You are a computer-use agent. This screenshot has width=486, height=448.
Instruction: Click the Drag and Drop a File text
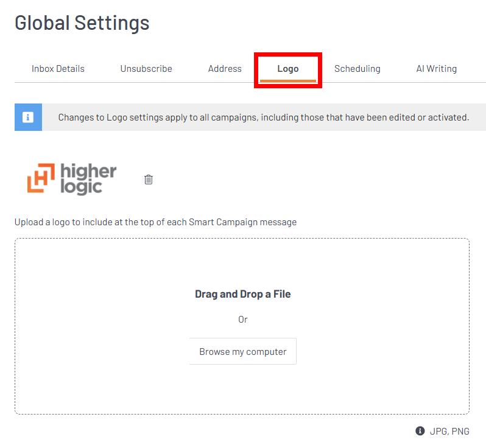pos(242,294)
